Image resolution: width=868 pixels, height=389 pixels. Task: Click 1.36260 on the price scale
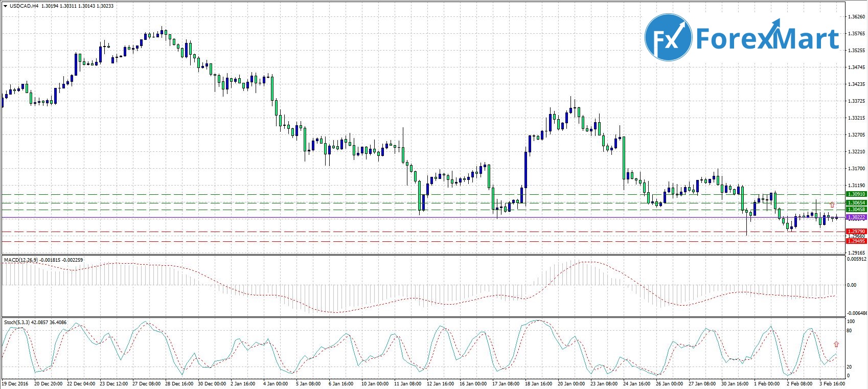[856, 17]
